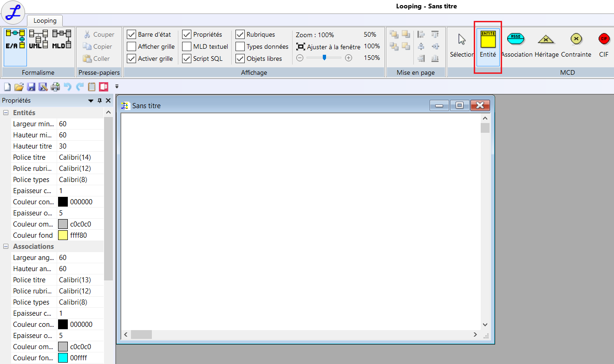Create new document from quick toolbar

7,87
